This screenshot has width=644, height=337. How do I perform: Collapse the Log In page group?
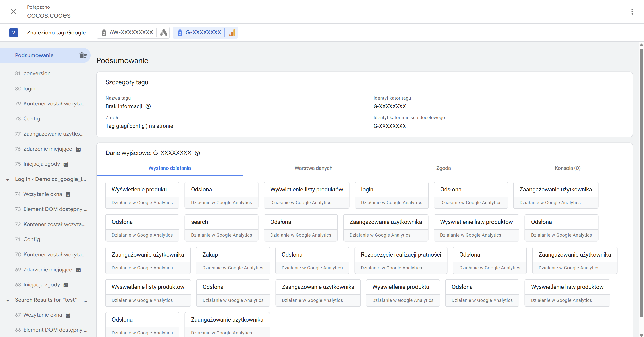(x=8, y=179)
